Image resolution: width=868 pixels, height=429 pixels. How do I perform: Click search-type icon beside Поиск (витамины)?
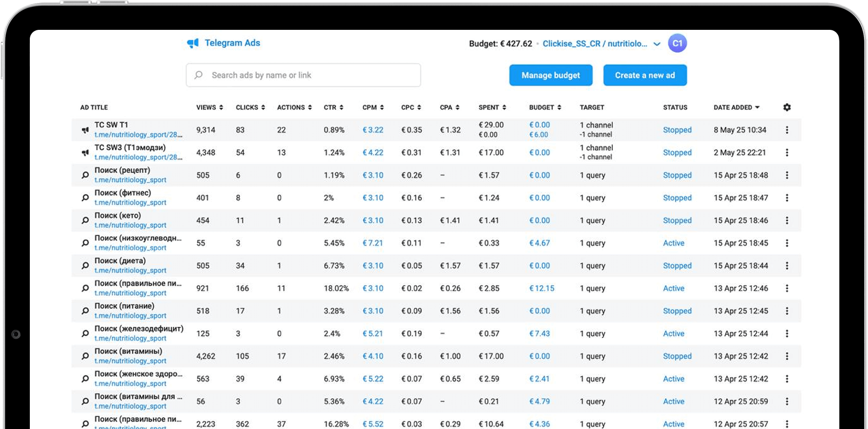(x=85, y=356)
